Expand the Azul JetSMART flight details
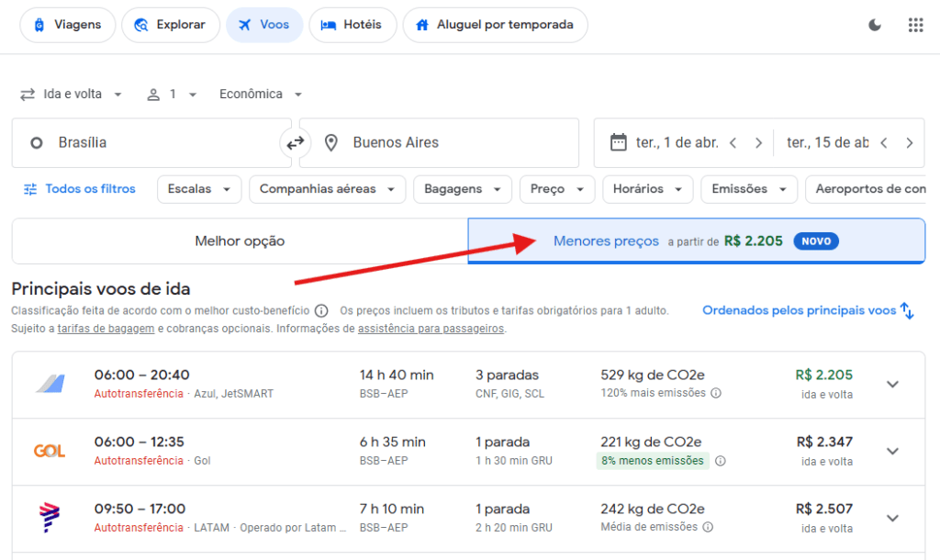 point(892,384)
